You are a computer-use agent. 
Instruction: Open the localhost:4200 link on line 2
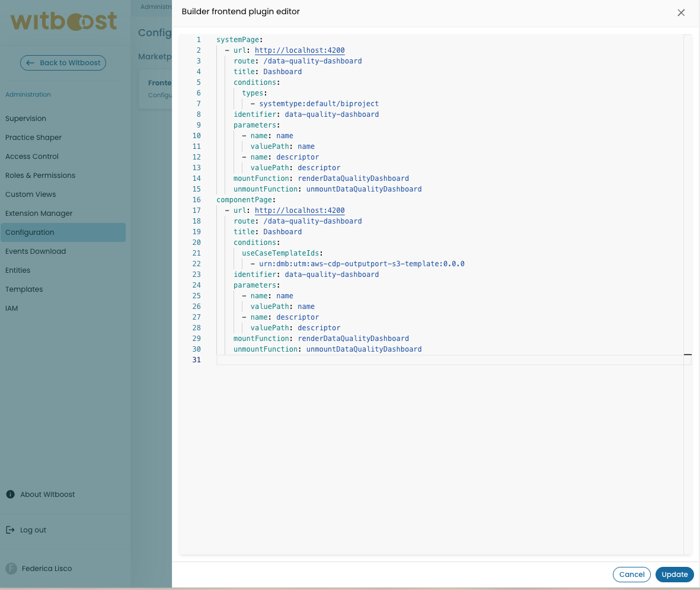299,50
